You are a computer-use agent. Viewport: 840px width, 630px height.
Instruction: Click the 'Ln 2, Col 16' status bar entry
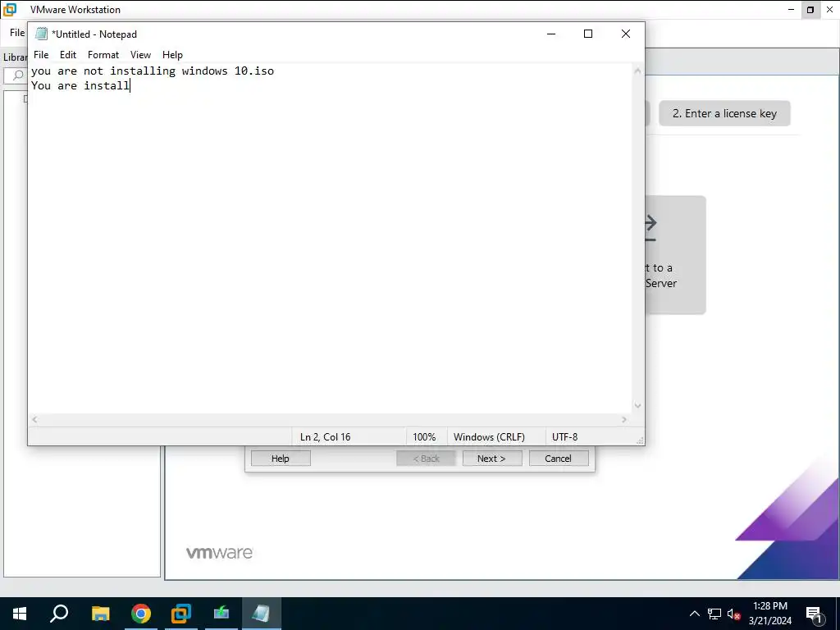point(325,437)
